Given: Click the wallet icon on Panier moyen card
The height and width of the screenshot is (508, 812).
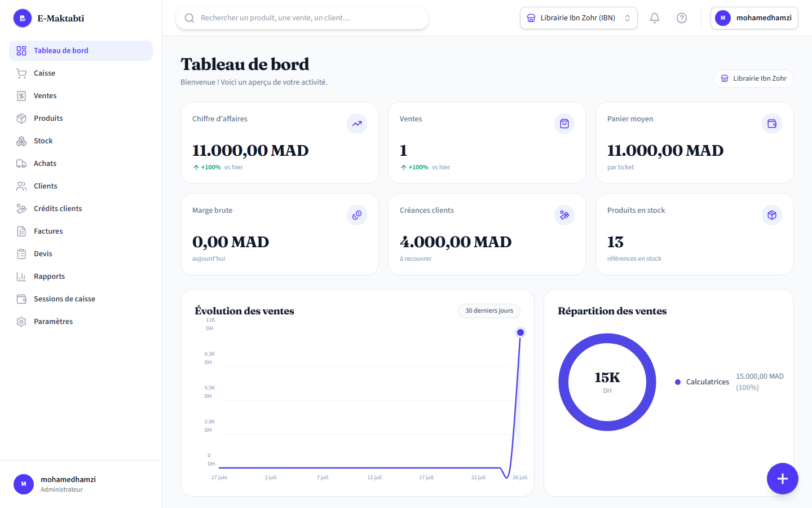Looking at the screenshot, I should click(x=772, y=124).
